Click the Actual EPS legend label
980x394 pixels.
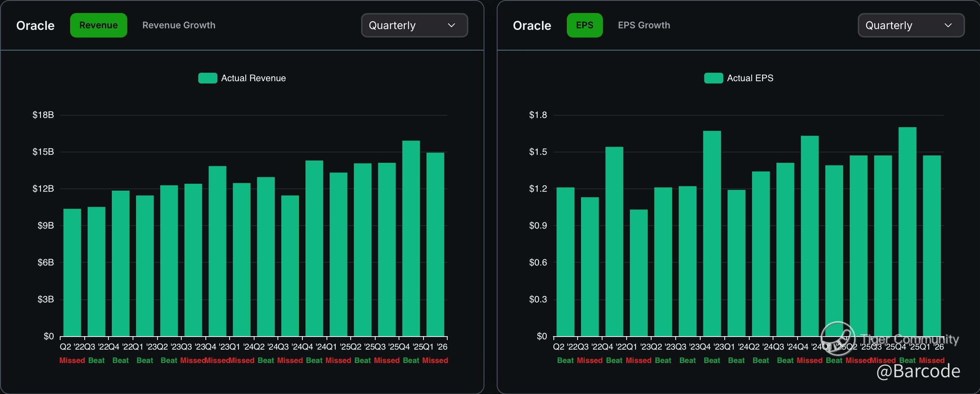point(750,78)
